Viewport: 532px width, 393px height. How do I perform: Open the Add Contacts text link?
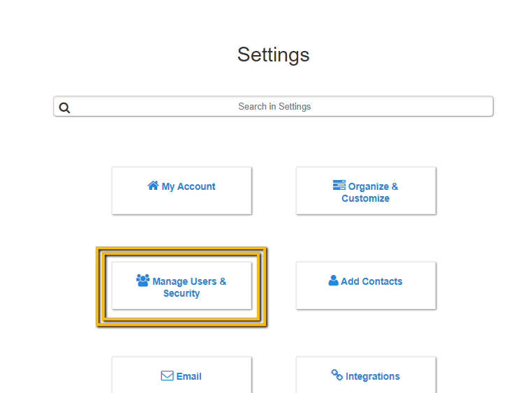(x=371, y=282)
